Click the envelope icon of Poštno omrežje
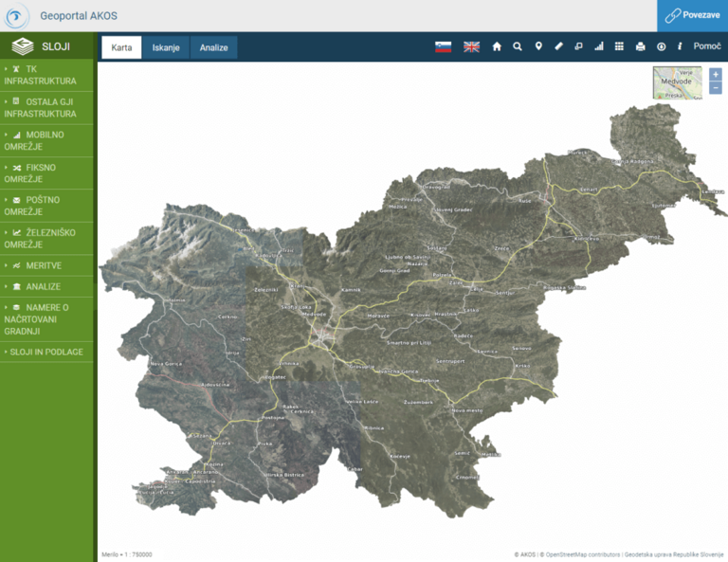Screen dimensions: 728x562 tap(17, 201)
